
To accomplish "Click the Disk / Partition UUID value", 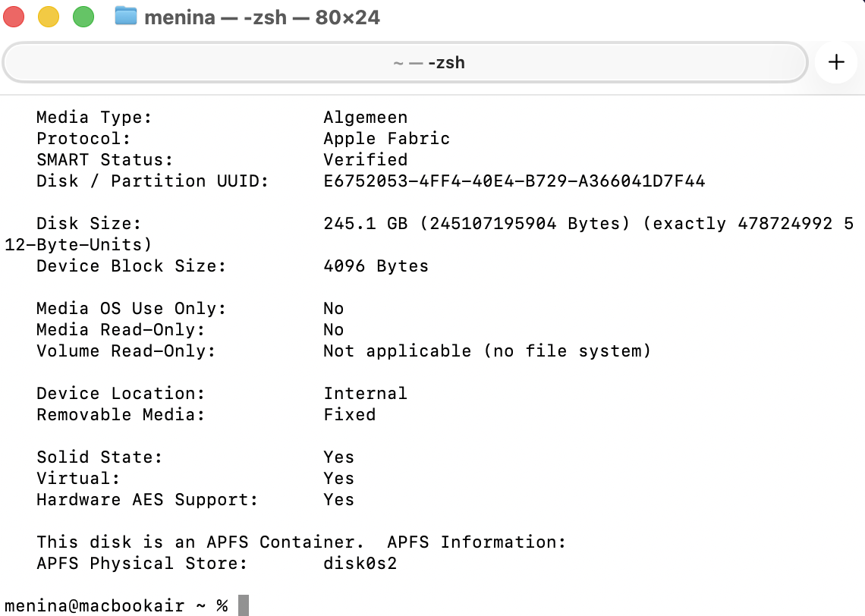I will pyautogui.click(x=514, y=181).
